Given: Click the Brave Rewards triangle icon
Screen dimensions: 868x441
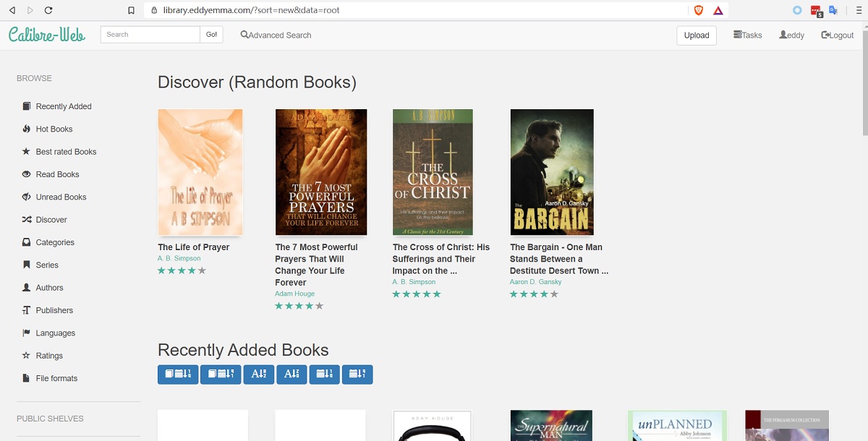Looking at the screenshot, I should [x=718, y=10].
